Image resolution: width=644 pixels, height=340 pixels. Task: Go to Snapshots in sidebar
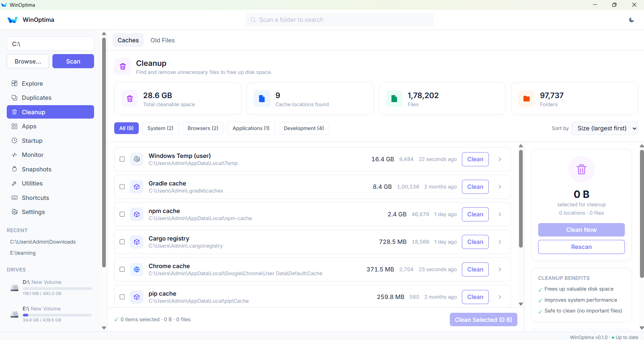(x=50, y=169)
